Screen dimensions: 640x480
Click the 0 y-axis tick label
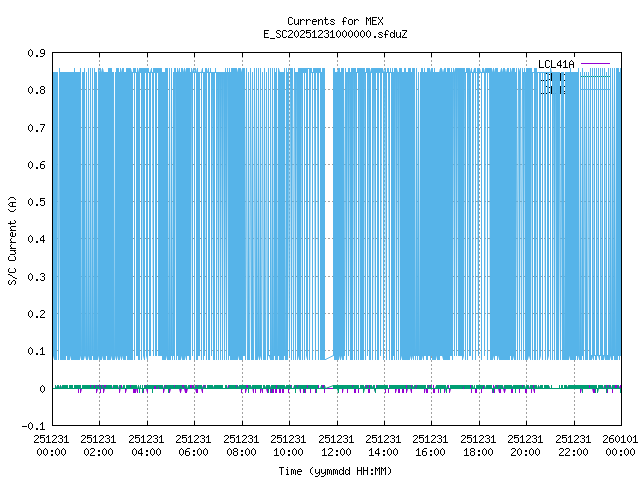tap(42, 389)
